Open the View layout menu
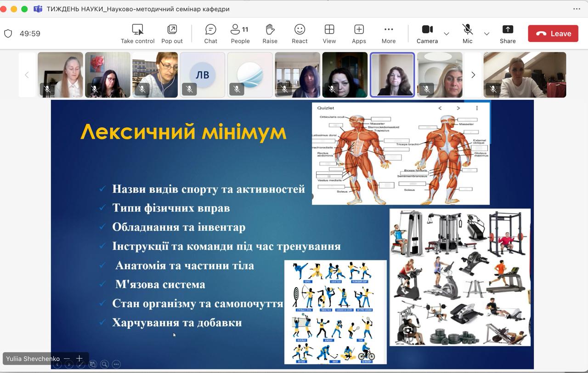Screen dimensions: 588x373 329,34
